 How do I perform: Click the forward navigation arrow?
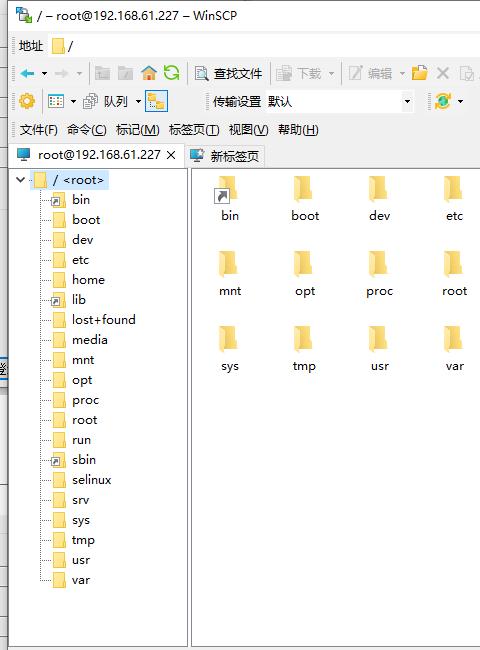pyautogui.click(x=61, y=74)
